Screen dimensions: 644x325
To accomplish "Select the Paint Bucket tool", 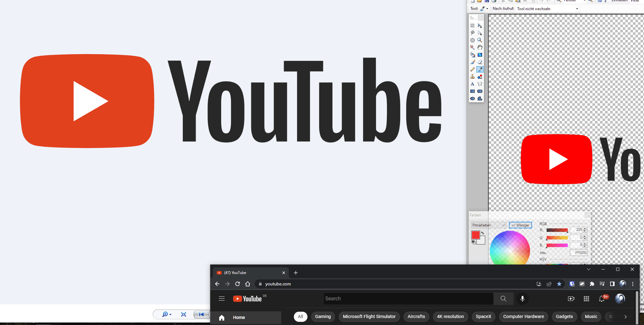I will click(473, 55).
